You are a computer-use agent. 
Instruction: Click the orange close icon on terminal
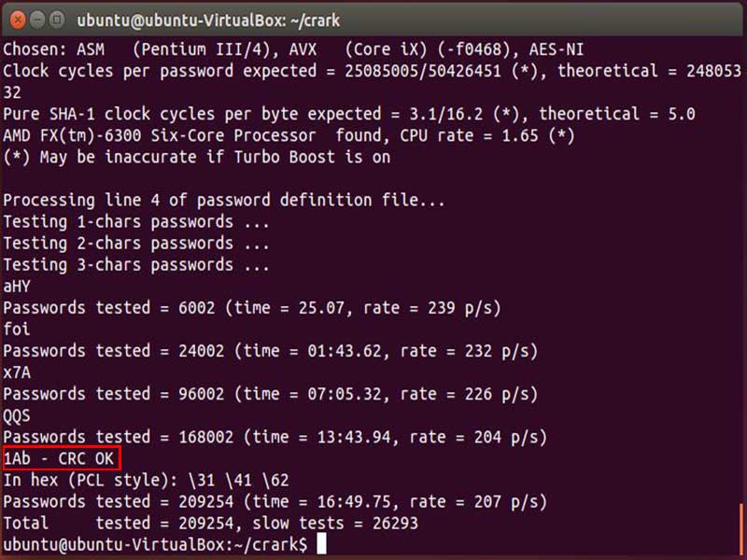tap(16, 18)
